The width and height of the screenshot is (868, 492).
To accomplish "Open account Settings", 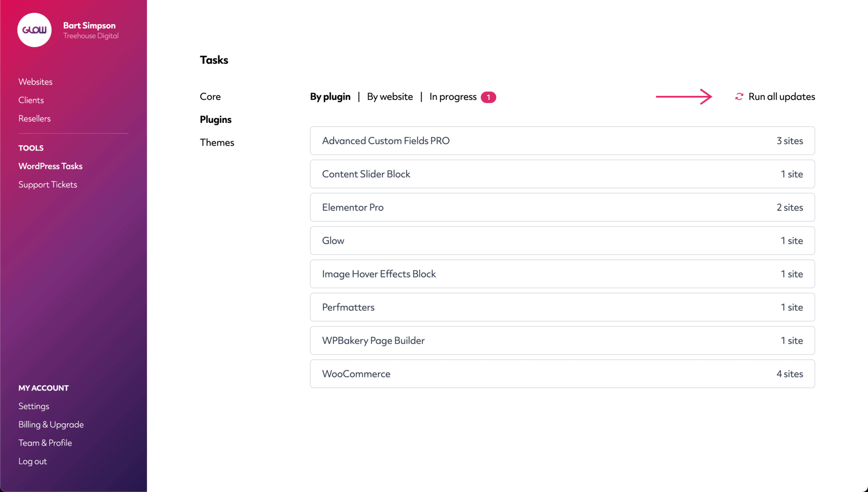I will 34,406.
